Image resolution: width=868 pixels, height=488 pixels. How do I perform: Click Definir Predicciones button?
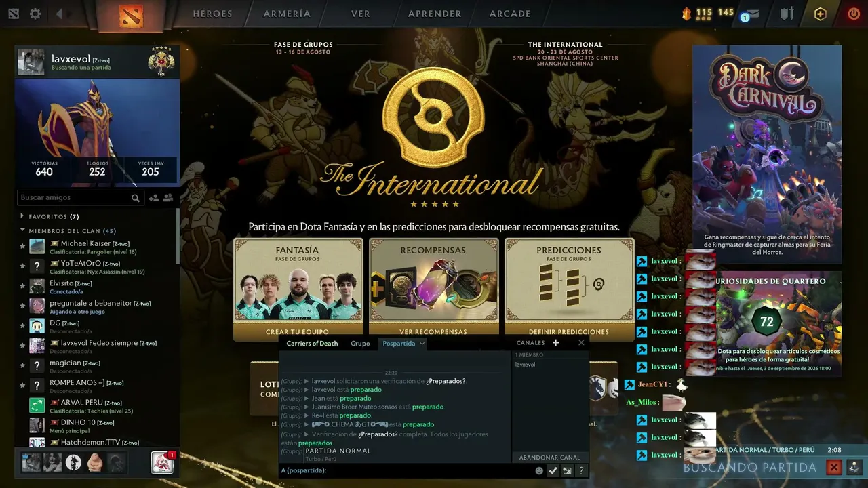point(569,332)
